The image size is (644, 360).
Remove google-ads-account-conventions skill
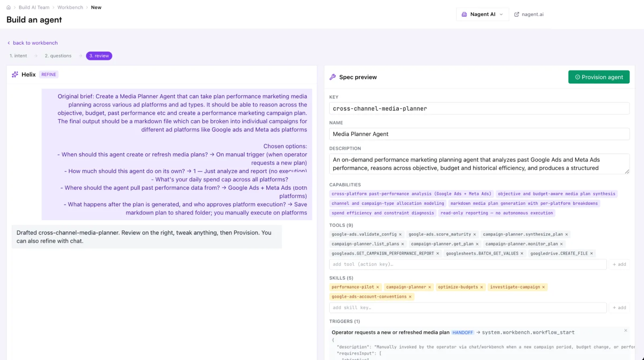(410, 297)
